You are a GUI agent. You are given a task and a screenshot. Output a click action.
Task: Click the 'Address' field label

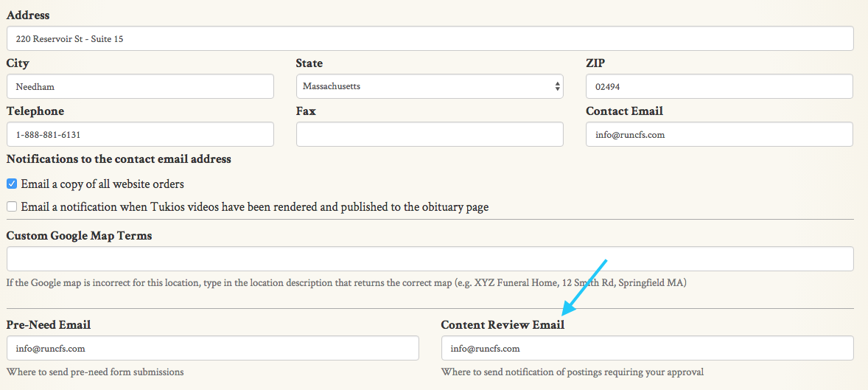pos(28,15)
